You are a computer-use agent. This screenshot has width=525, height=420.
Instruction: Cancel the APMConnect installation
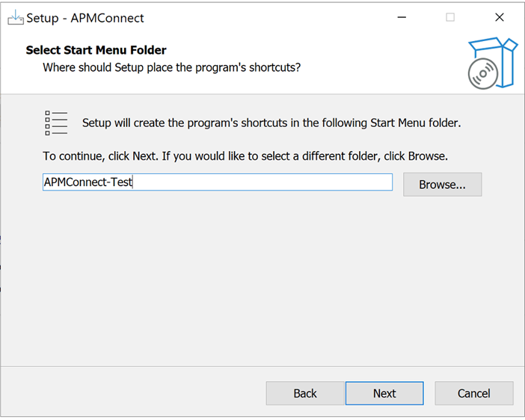[474, 393]
